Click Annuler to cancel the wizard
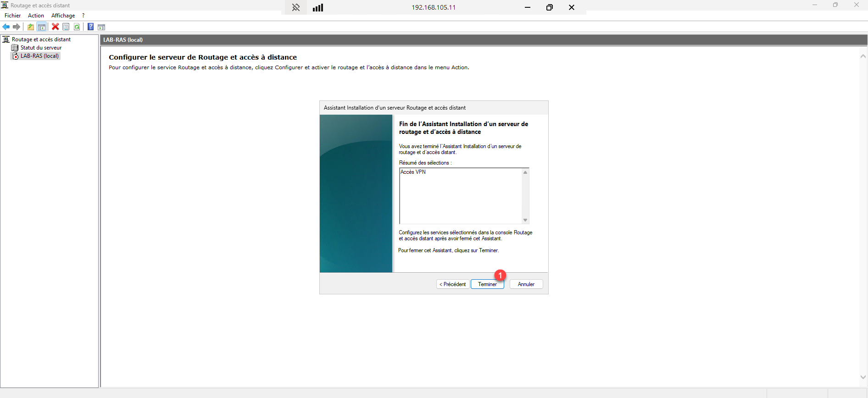 526,284
